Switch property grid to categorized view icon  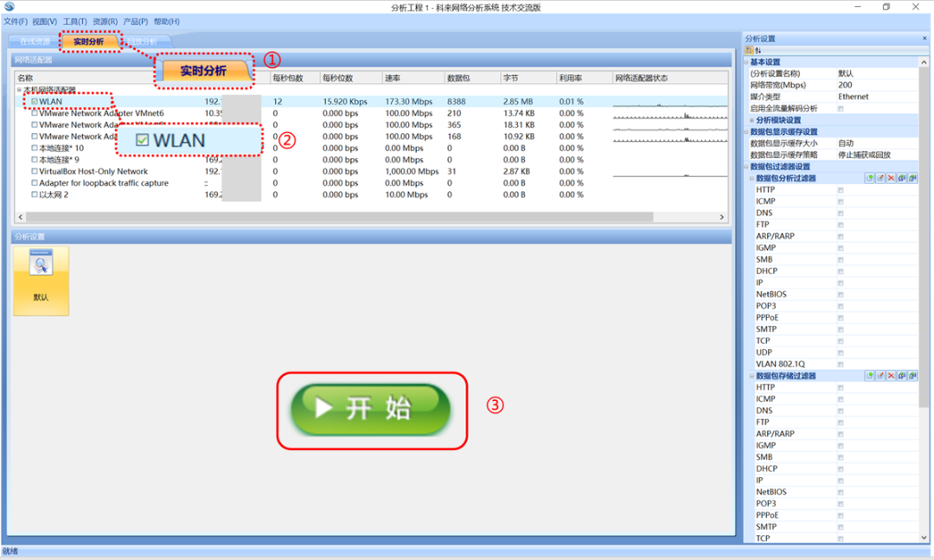[x=749, y=50]
